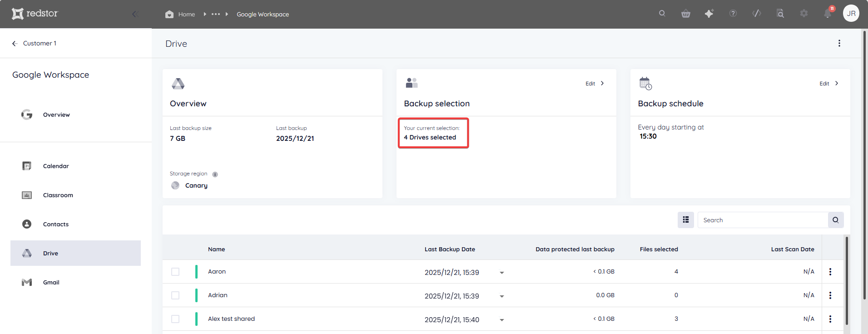Click the Canary storage region value

[196, 185]
